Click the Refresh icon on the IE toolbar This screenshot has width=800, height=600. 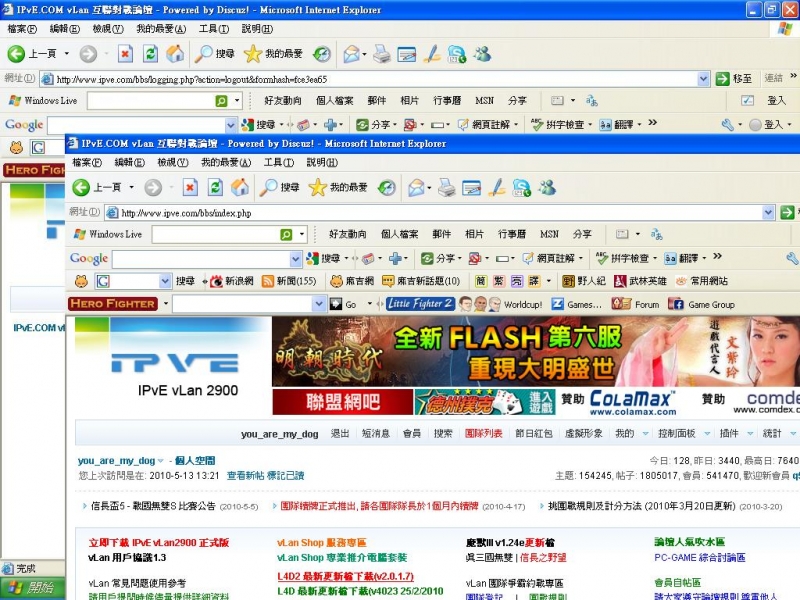tap(212, 188)
